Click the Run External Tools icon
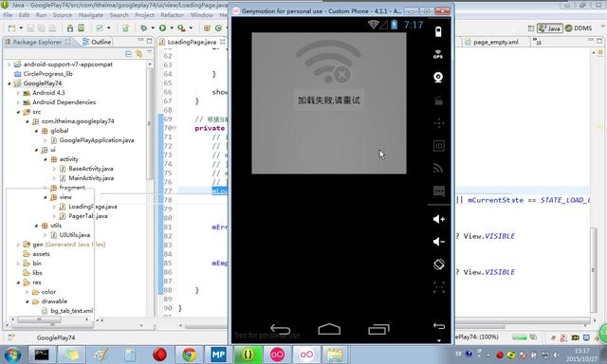This screenshot has width=607, height=364. [181, 28]
